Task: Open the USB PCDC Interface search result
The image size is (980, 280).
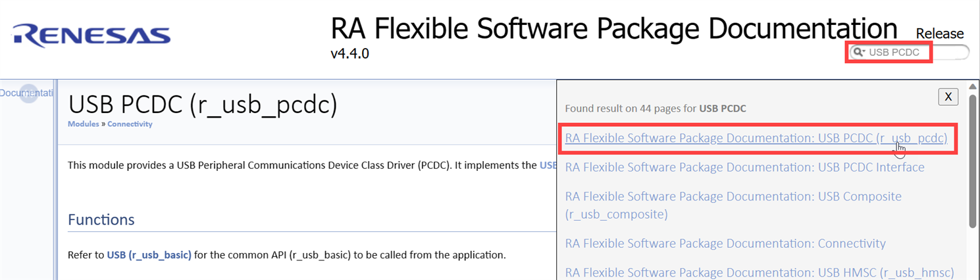Action: 744,167
